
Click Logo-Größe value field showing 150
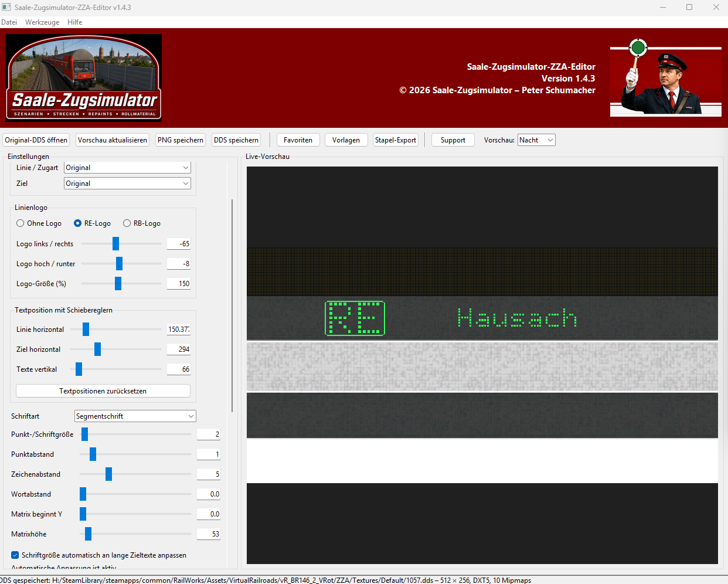(x=179, y=284)
